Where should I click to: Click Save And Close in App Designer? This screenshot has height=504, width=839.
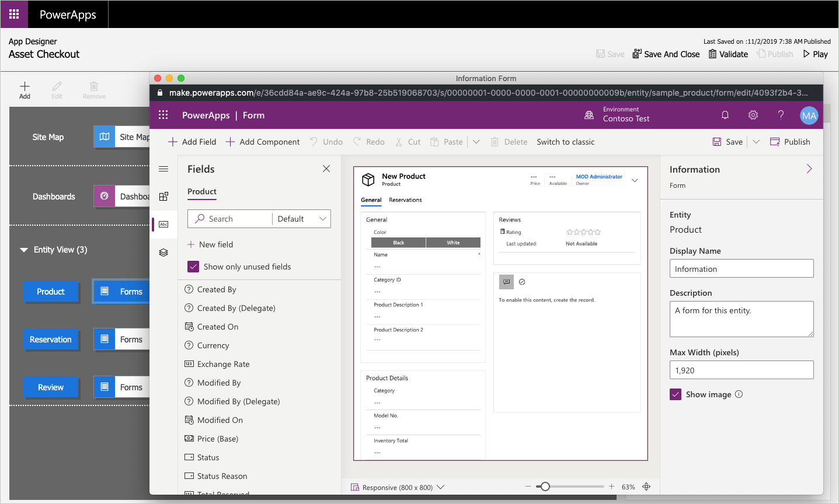[666, 54]
